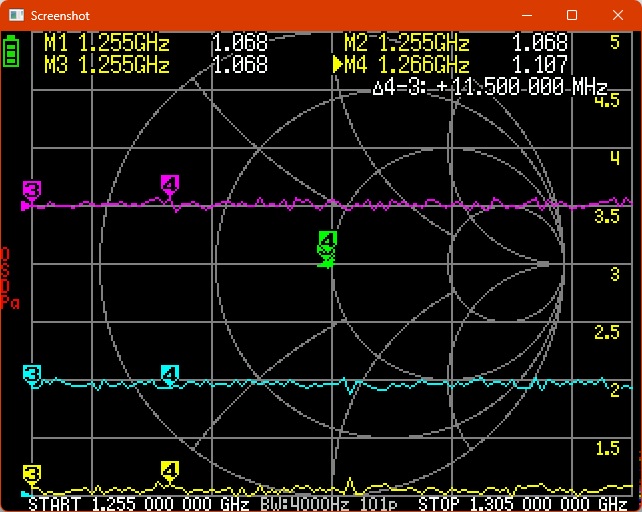Click yellow marker 4 on bottom trace
The image size is (642, 512).
[170, 470]
